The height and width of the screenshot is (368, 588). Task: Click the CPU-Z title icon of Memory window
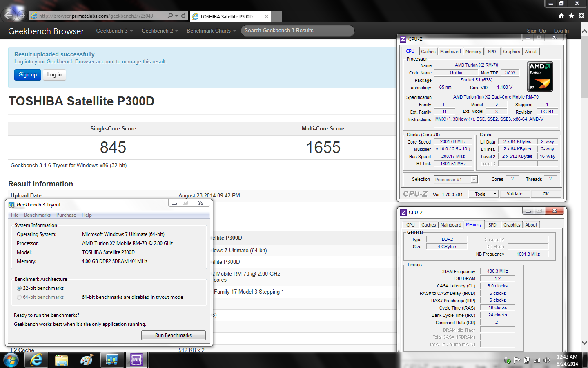[x=403, y=212]
